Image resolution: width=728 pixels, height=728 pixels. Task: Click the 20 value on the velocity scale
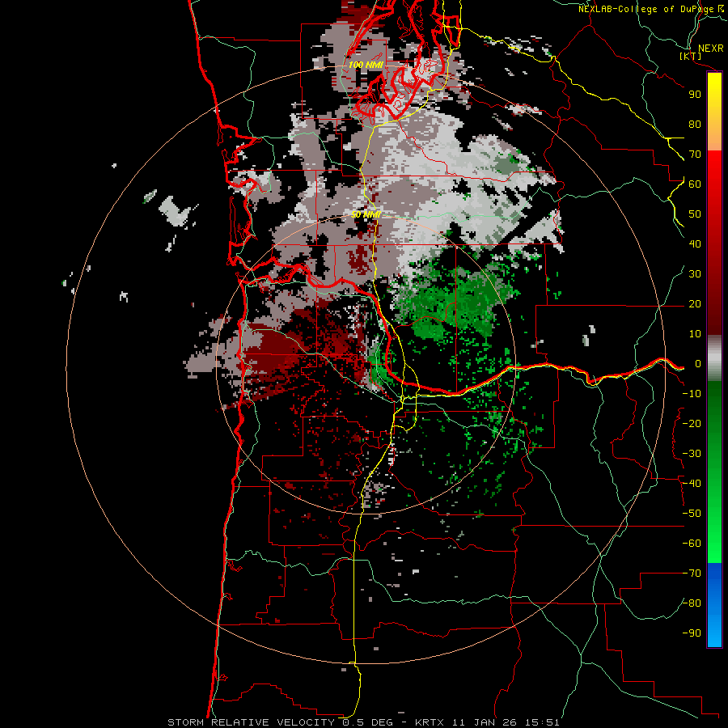695,303
